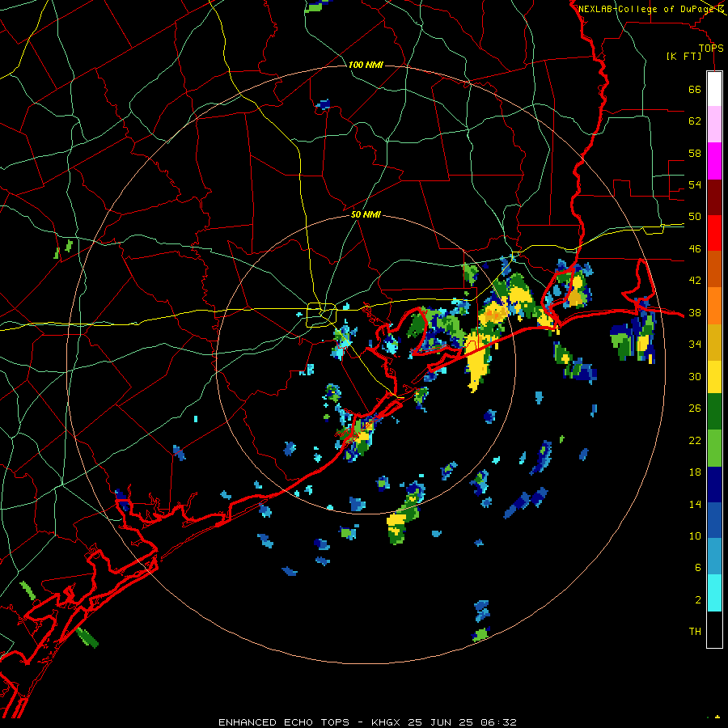Pick the medium blue legend swatch
The image size is (728, 728).
pos(714,520)
